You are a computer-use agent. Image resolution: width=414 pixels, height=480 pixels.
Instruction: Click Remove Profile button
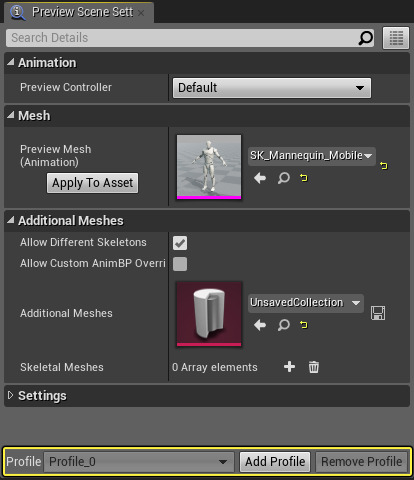pos(361,462)
